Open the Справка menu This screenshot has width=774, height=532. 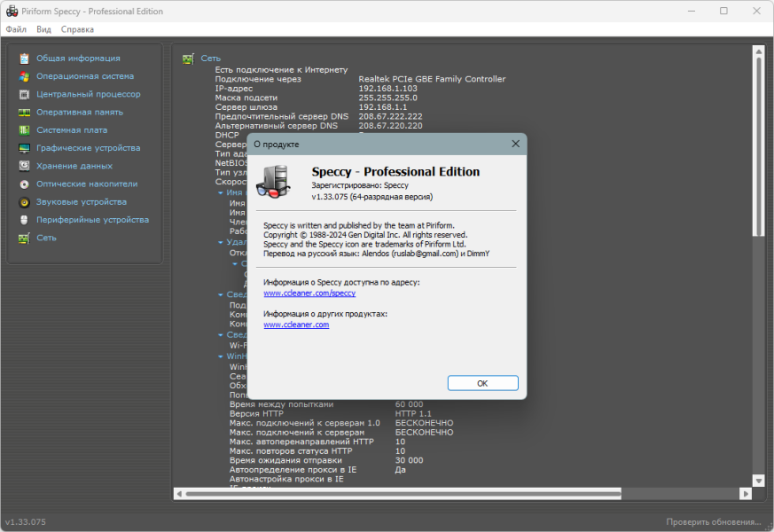coord(77,29)
